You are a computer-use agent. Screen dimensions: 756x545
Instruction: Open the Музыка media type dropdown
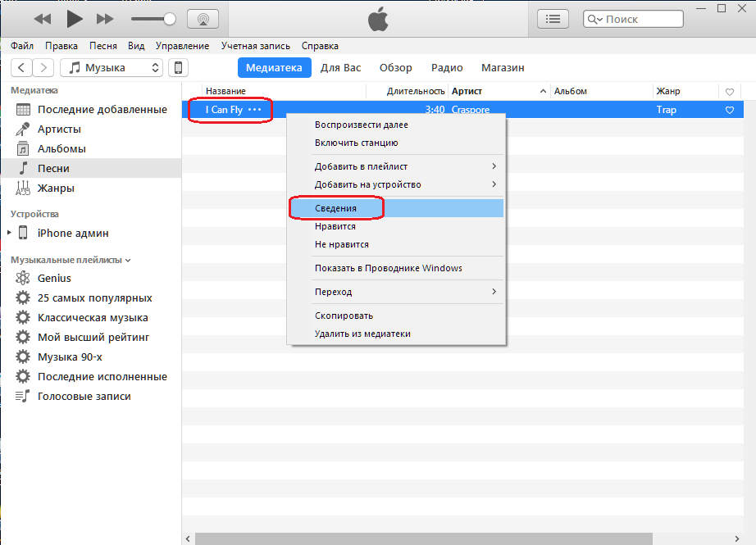pos(112,67)
